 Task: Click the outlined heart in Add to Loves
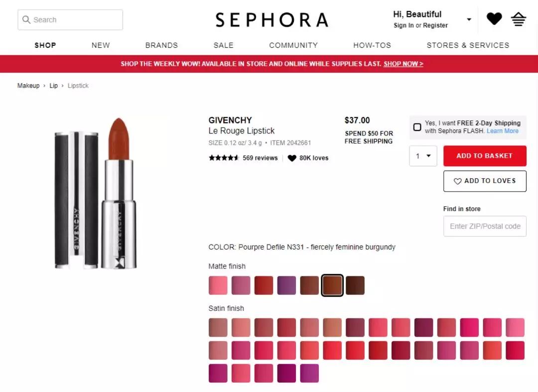[457, 181]
